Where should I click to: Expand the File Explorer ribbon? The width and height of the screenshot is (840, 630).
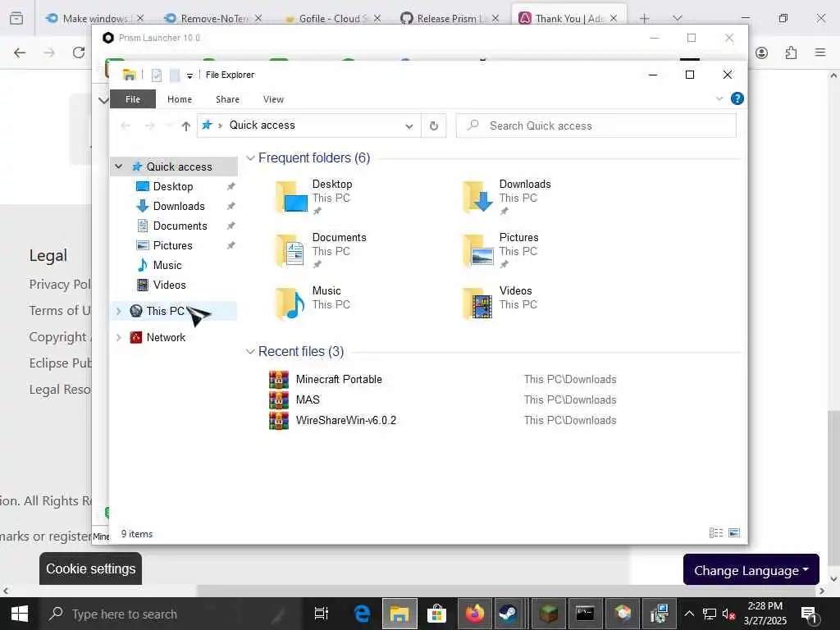click(x=719, y=98)
